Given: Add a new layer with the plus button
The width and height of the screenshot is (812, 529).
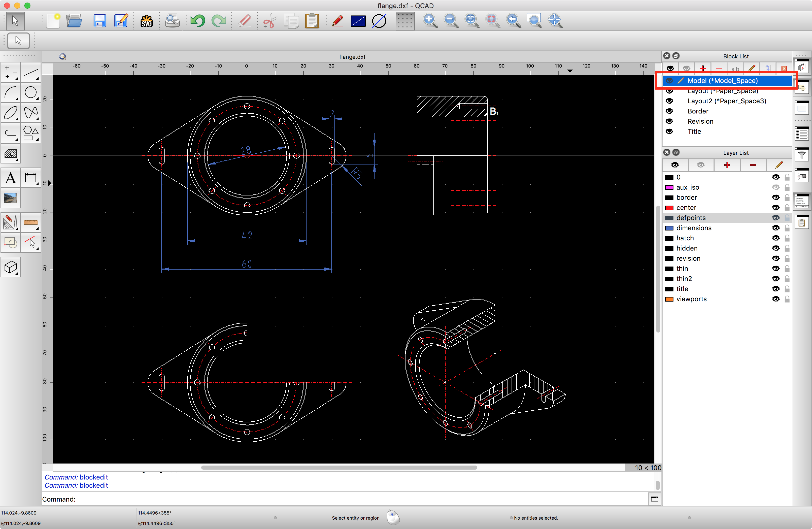Looking at the screenshot, I should (727, 165).
